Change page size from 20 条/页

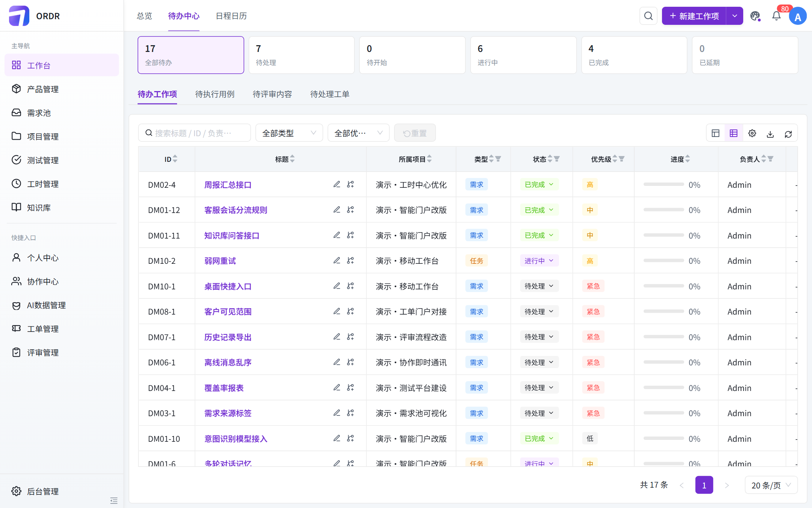(x=771, y=485)
